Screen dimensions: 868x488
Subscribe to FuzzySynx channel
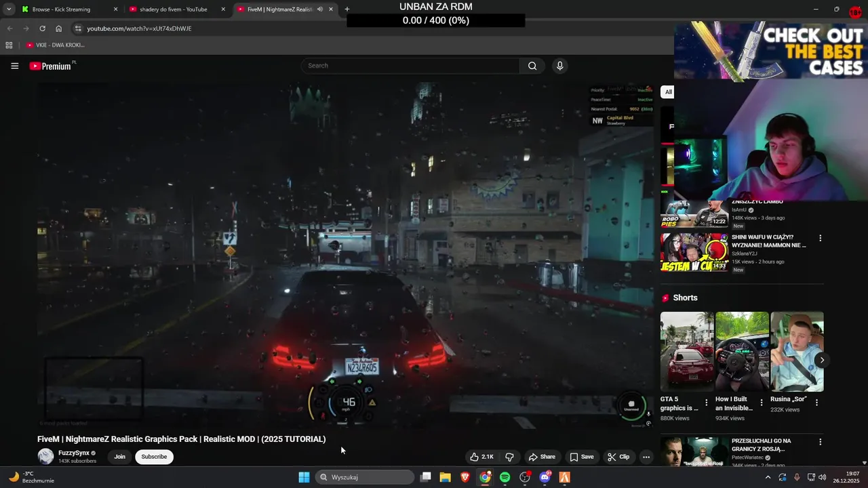point(154,457)
